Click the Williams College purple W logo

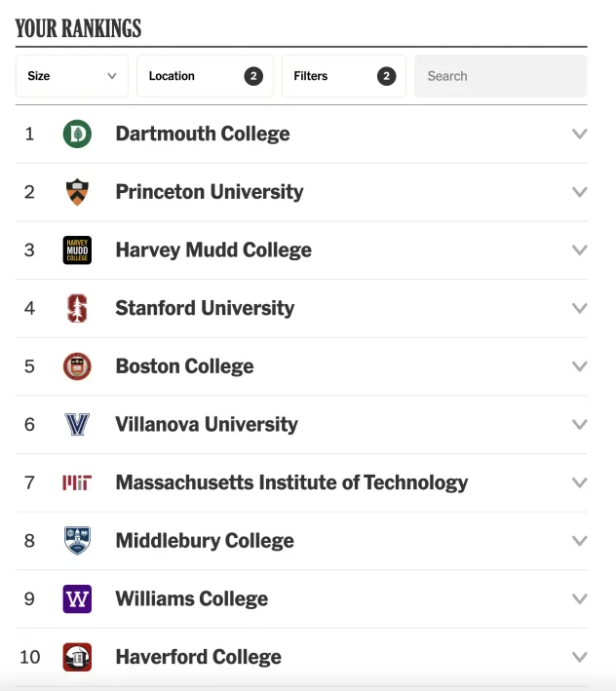pos(77,598)
